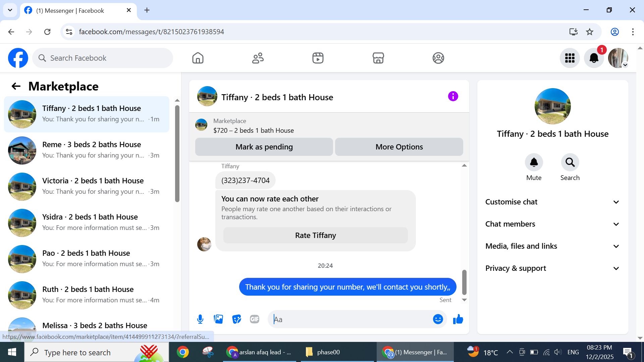Search within the conversation
This screenshot has width=644, height=362.
[x=570, y=163]
